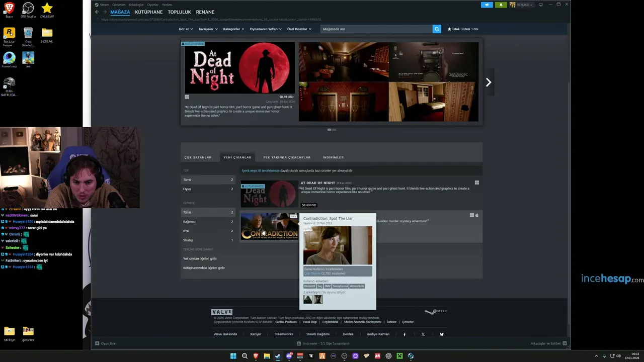
Task: Open the Hediye Kartları footer link
Action: click(x=378, y=334)
